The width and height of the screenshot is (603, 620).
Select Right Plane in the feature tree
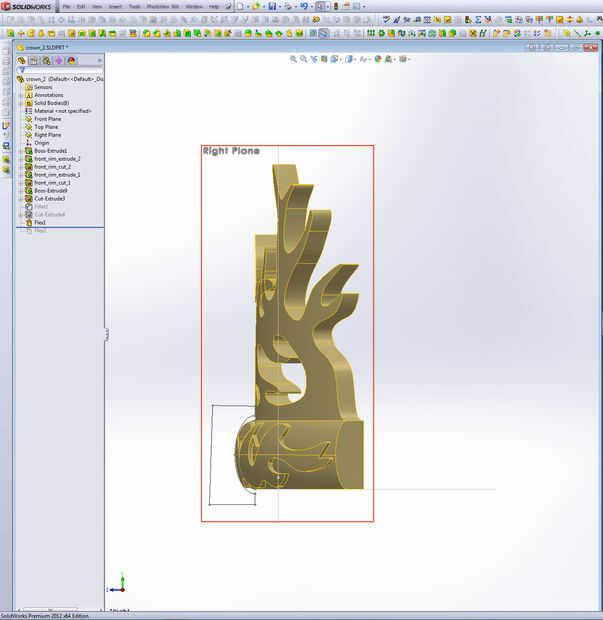[47, 135]
